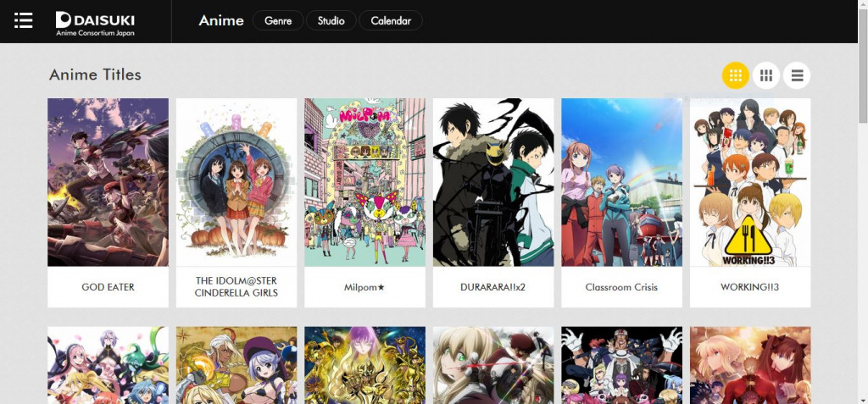Open the hamburger menu icon
Screen dimensions: 868x404
coord(24,20)
